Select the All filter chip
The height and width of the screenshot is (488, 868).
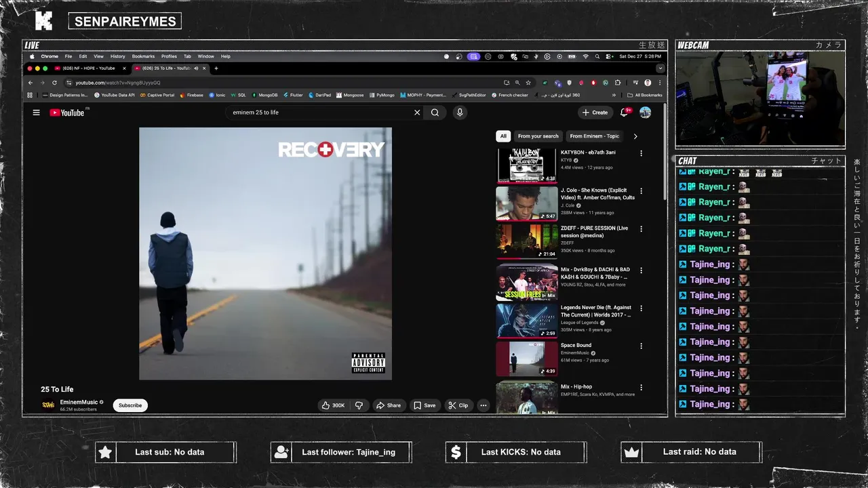click(x=503, y=136)
